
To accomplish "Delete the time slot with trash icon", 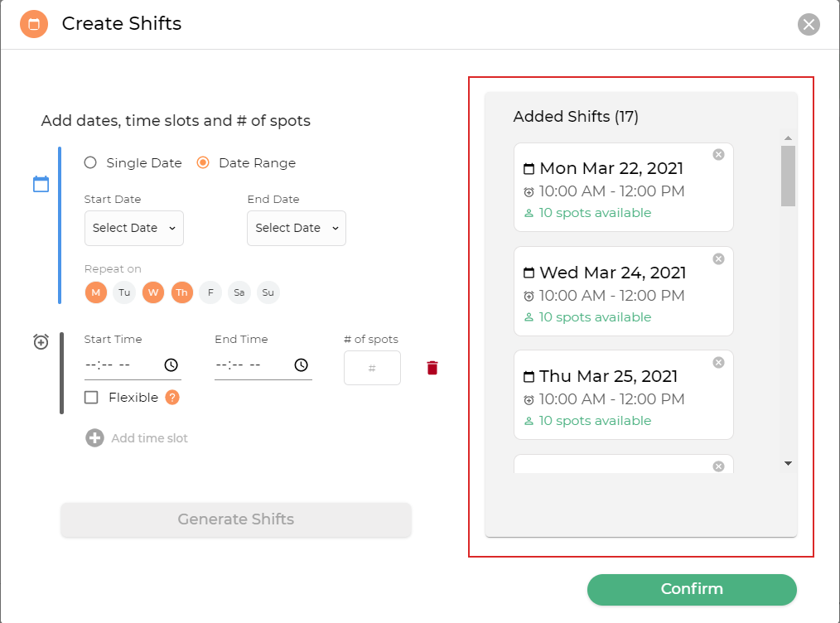I will pyautogui.click(x=432, y=368).
